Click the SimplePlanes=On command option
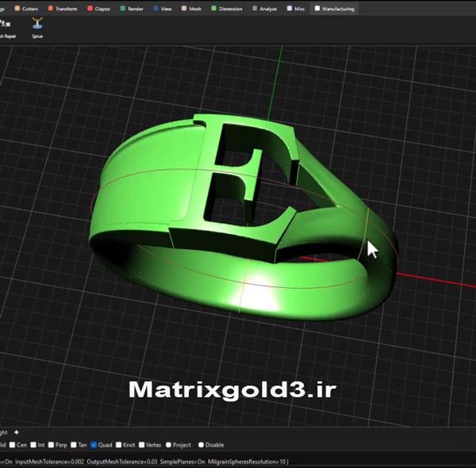 [x=182, y=462]
